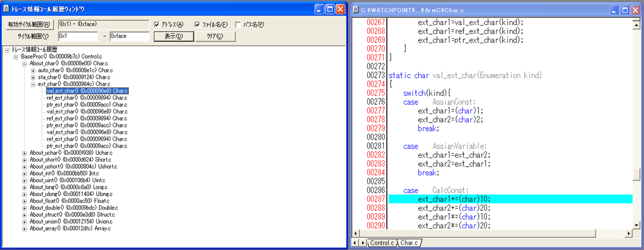Expand the auto_char() tree node

pyautogui.click(x=33, y=71)
